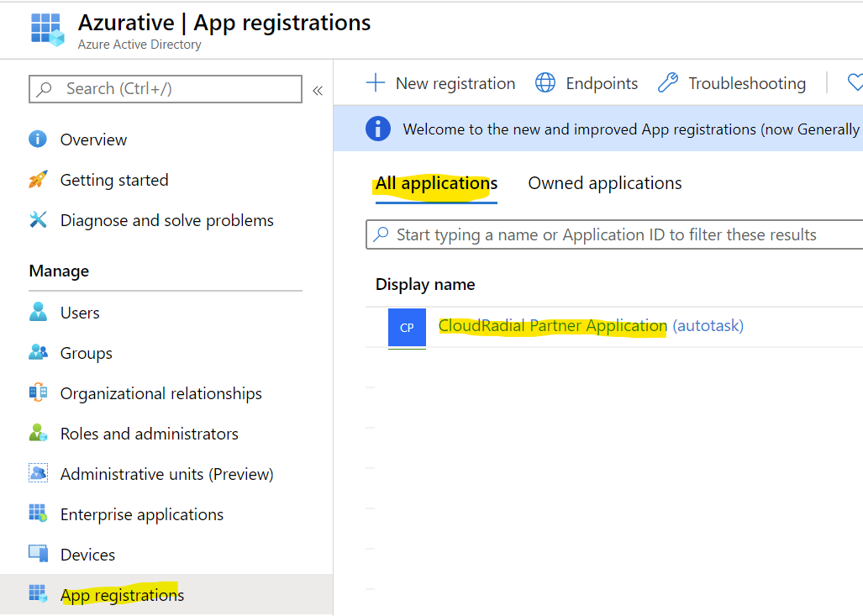Click inside the Search (Ctrl+/) field

tap(165, 88)
